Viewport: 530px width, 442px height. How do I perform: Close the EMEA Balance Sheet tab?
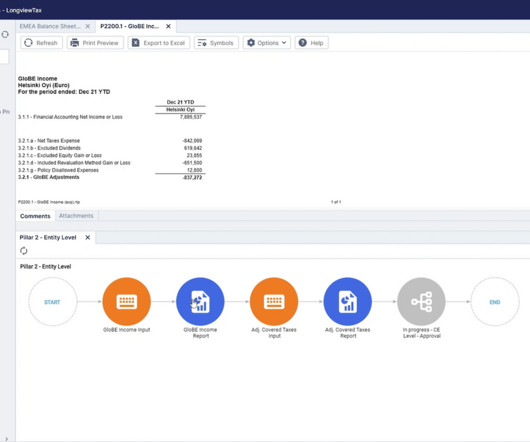click(x=88, y=26)
